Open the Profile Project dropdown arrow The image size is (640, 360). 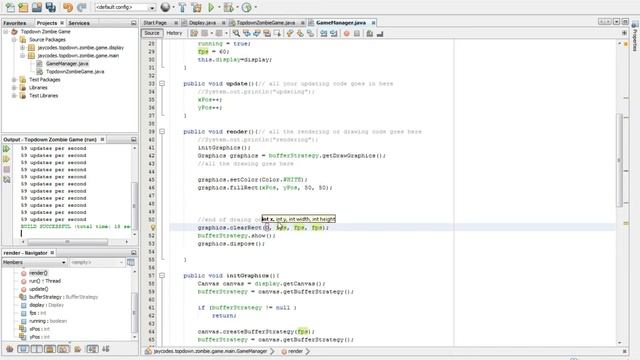point(256,7)
